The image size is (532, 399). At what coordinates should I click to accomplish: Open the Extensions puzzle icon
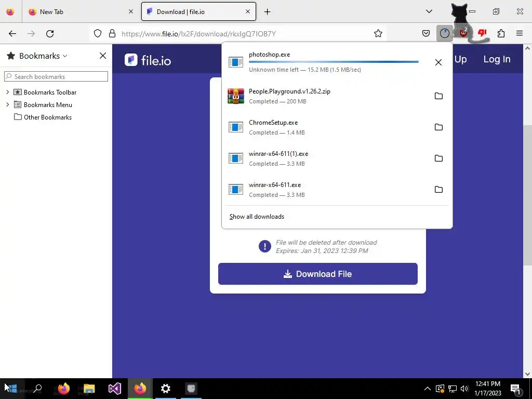point(501,34)
